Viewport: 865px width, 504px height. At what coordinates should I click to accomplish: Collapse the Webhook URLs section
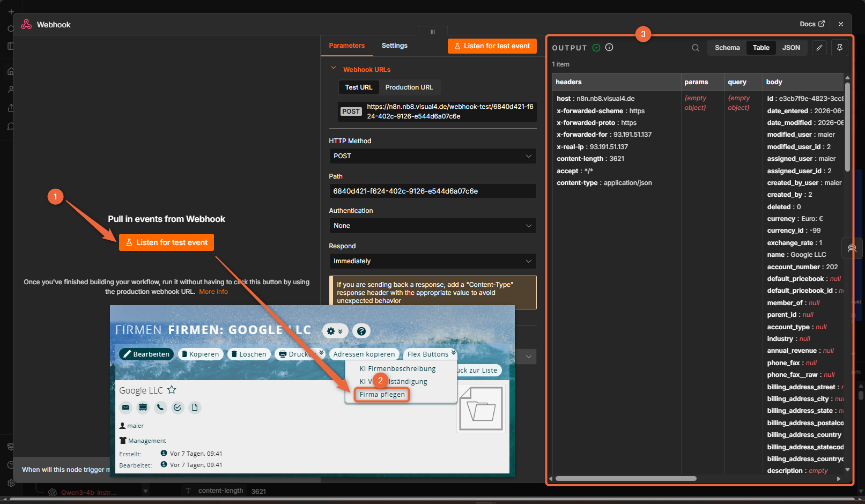coord(334,69)
